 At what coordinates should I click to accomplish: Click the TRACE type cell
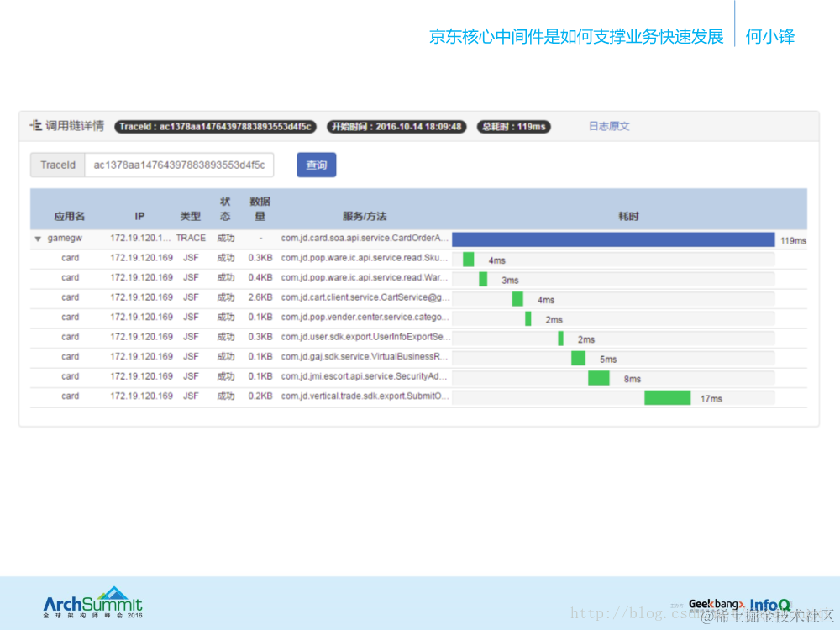tap(191, 239)
